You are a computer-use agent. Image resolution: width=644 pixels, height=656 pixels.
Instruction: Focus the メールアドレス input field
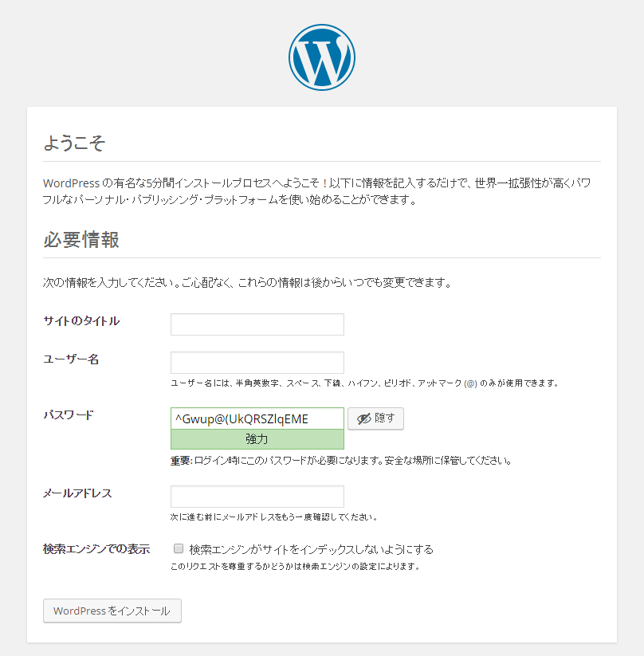point(257,496)
